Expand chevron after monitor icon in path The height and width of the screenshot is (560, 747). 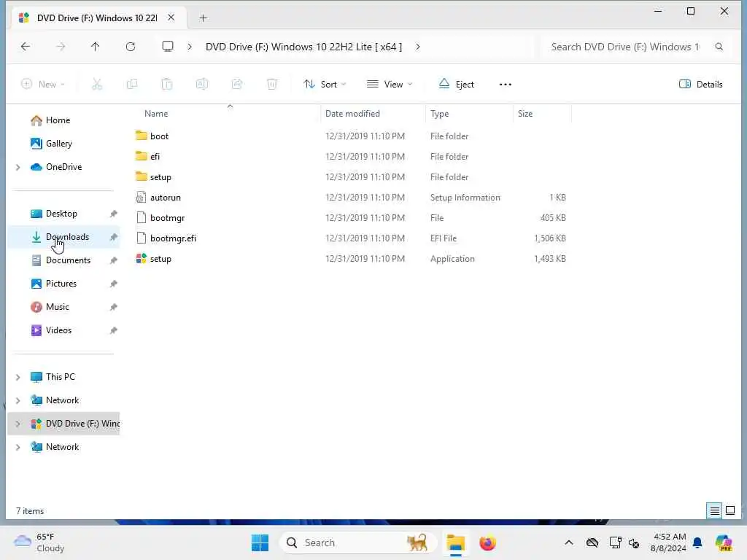(190, 47)
